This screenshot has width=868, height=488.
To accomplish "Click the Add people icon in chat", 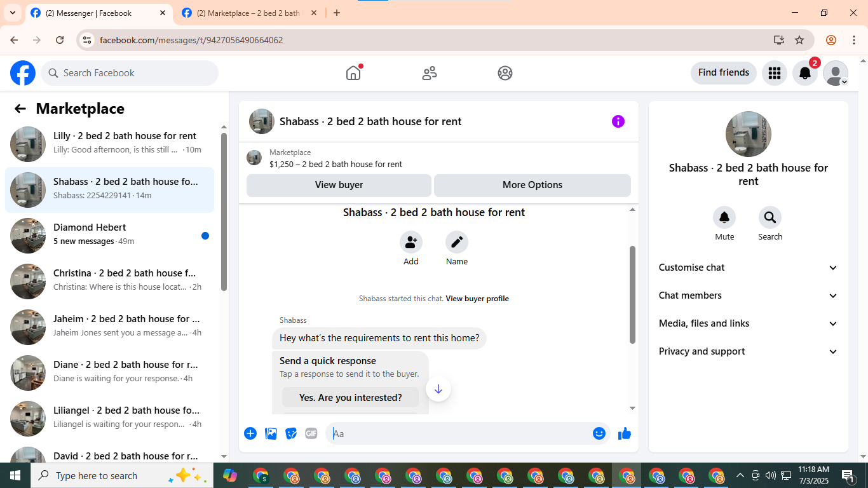I will click(x=411, y=242).
